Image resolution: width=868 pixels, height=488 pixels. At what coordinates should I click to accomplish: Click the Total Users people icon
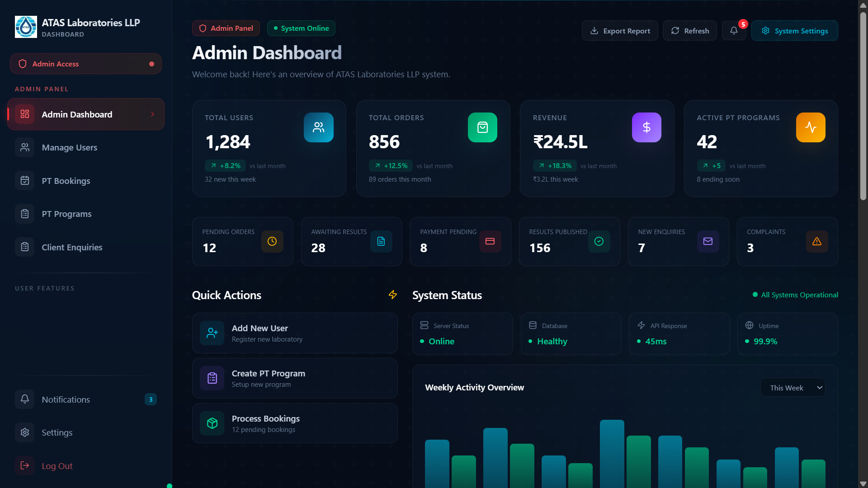319,127
